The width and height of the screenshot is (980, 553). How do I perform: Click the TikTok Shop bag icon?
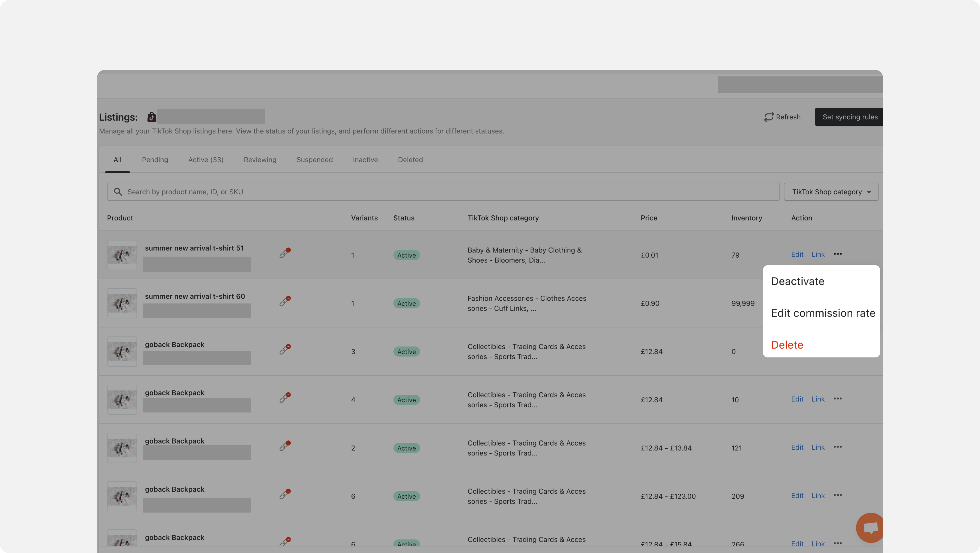pos(151,117)
